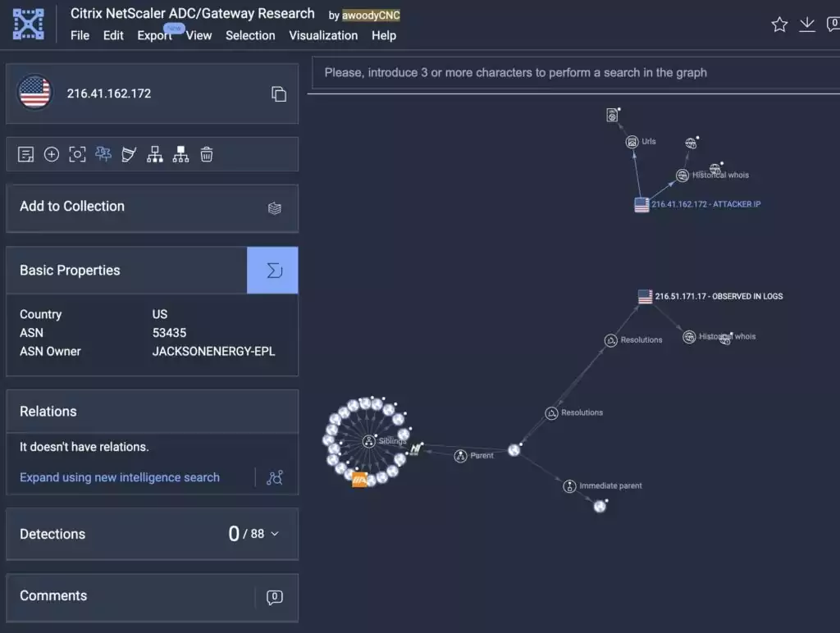Delete the selected node with the trash icon
This screenshot has height=633, width=840.
(x=206, y=155)
